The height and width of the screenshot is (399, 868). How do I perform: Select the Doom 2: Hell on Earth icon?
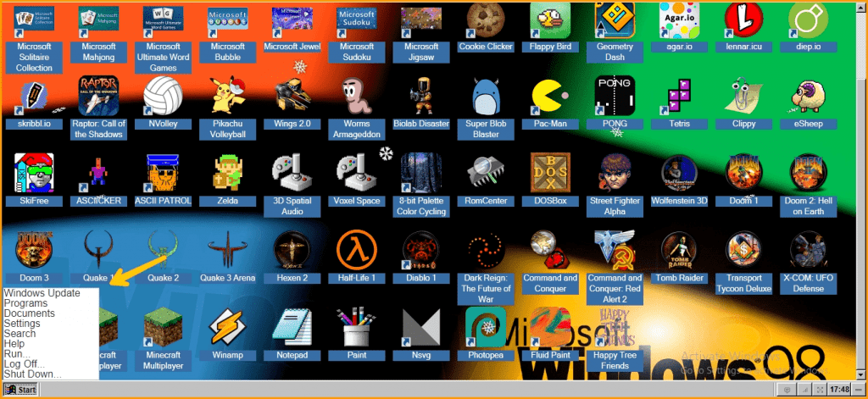808,173
